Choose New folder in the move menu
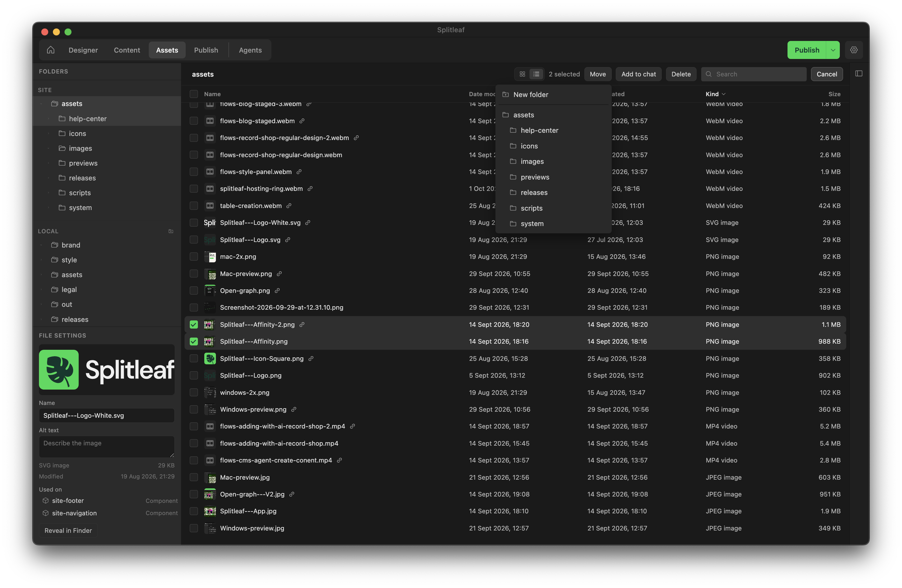This screenshot has width=902, height=588. tap(553, 95)
